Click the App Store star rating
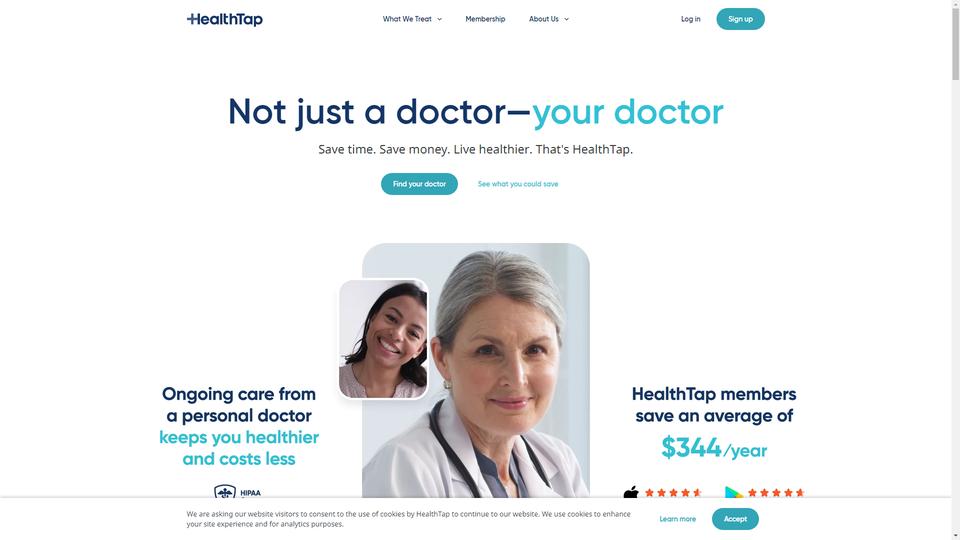 (x=673, y=492)
